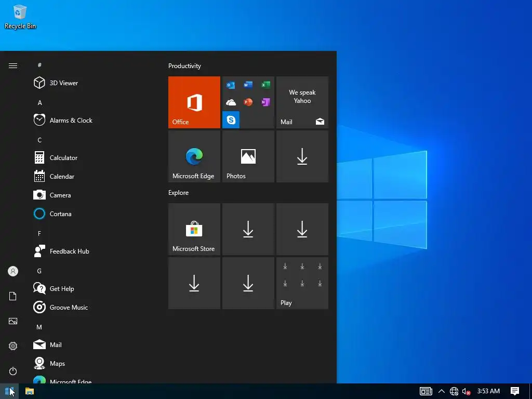Open Mail in the app list
Image resolution: width=532 pixels, height=399 pixels.
pyautogui.click(x=91, y=344)
